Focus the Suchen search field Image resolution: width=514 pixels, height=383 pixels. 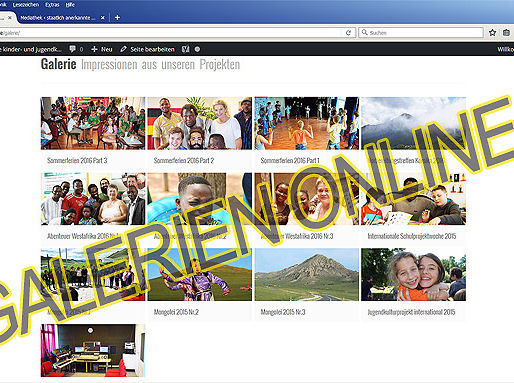[x=421, y=33]
